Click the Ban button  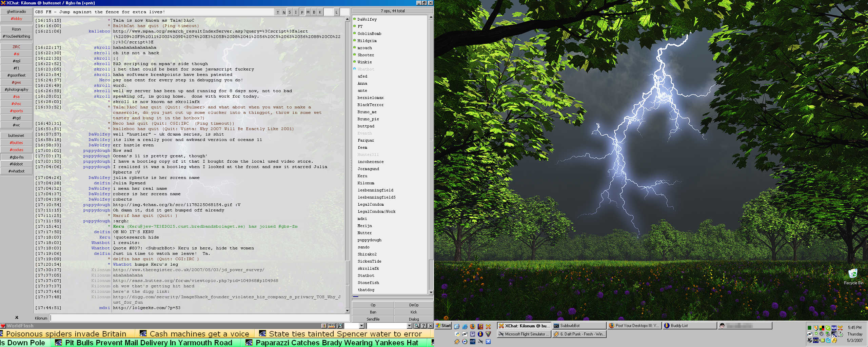tap(373, 312)
